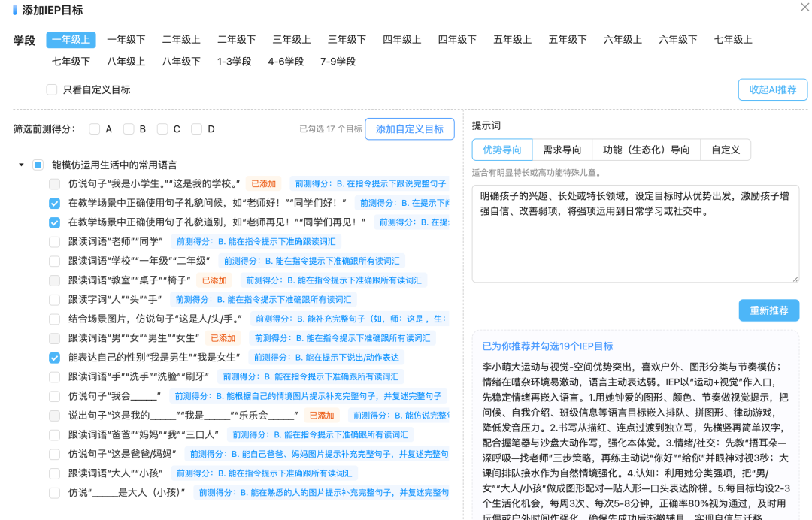Check 说出句子“这是我的_____” goal
This screenshot has height=520, width=812.
pyautogui.click(x=54, y=416)
